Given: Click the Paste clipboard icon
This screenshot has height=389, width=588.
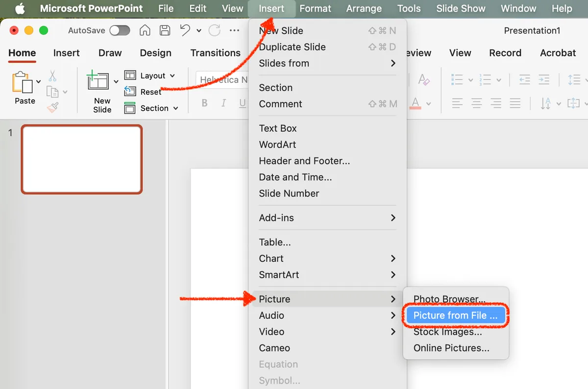Looking at the screenshot, I should click(x=22, y=83).
